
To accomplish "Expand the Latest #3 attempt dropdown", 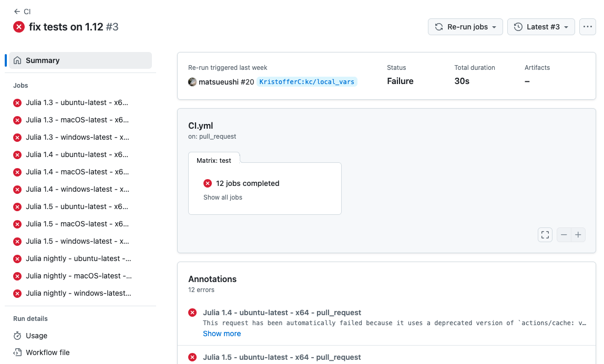I will tap(541, 27).
